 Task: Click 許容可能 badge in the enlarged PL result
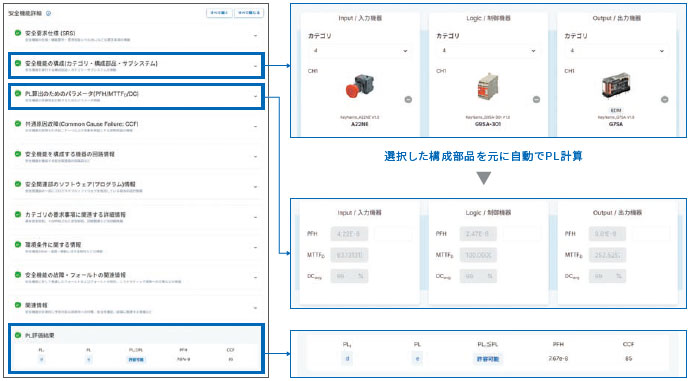pyautogui.click(x=488, y=359)
